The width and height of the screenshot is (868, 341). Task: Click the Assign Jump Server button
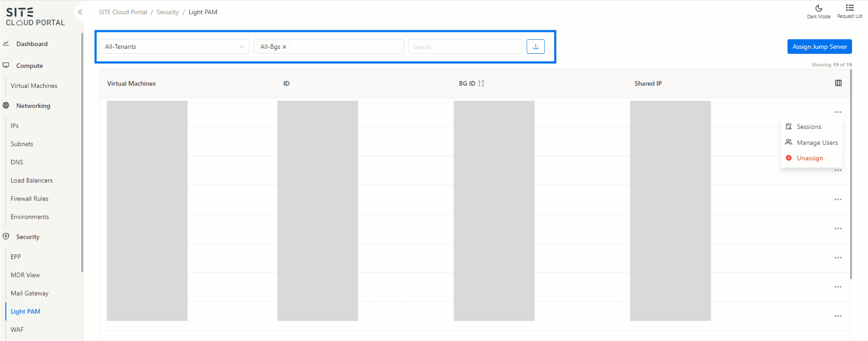[x=819, y=47]
